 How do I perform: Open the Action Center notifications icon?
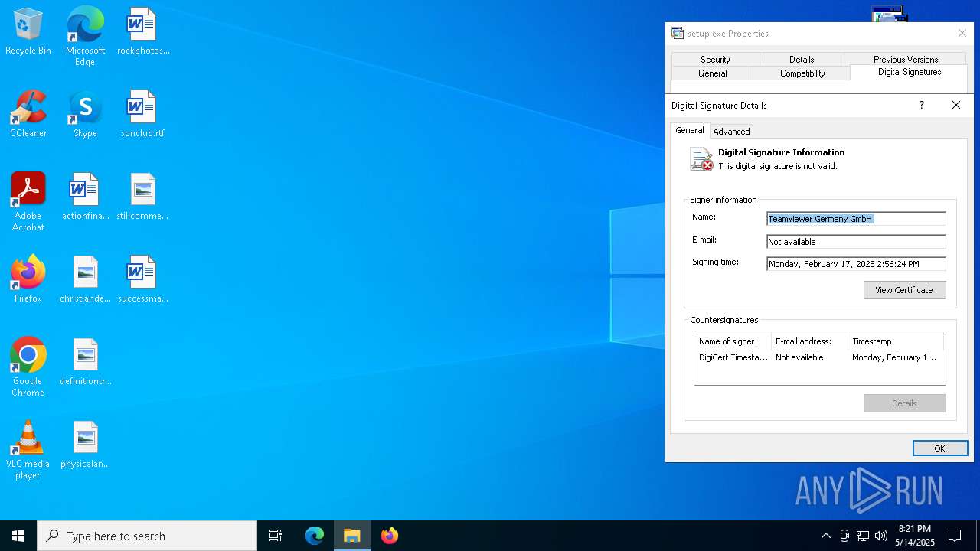click(955, 536)
